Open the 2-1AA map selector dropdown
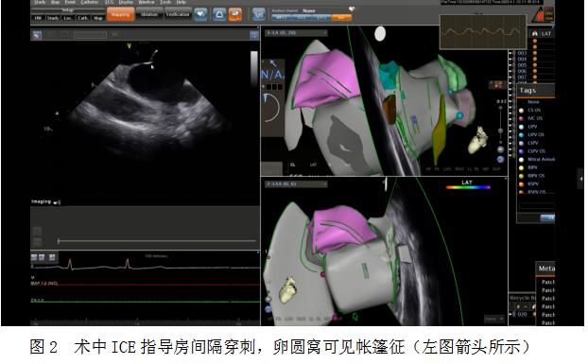 point(297,184)
